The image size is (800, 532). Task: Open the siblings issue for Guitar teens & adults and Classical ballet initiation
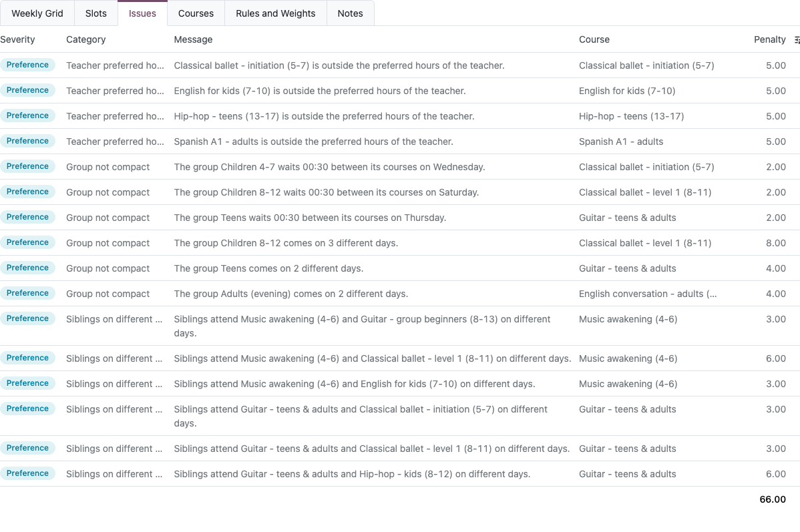coord(361,417)
